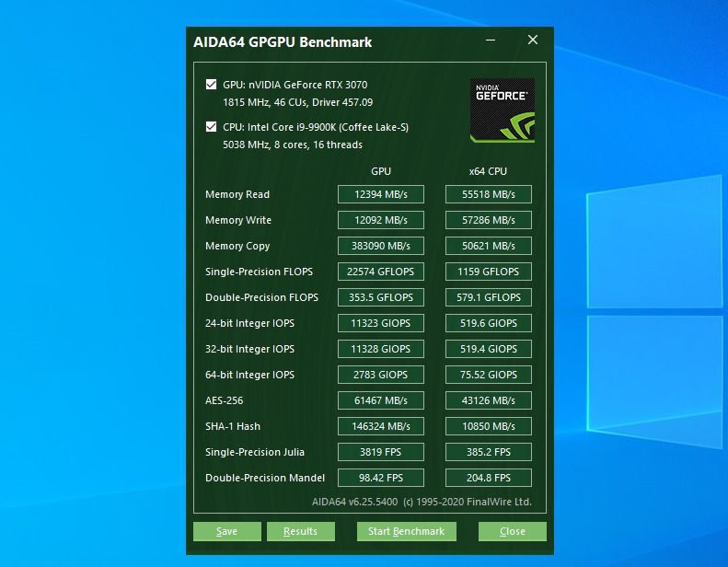
Task: Click the CPU Double-Precision FLOPS result
Action: tap(488, 297)
